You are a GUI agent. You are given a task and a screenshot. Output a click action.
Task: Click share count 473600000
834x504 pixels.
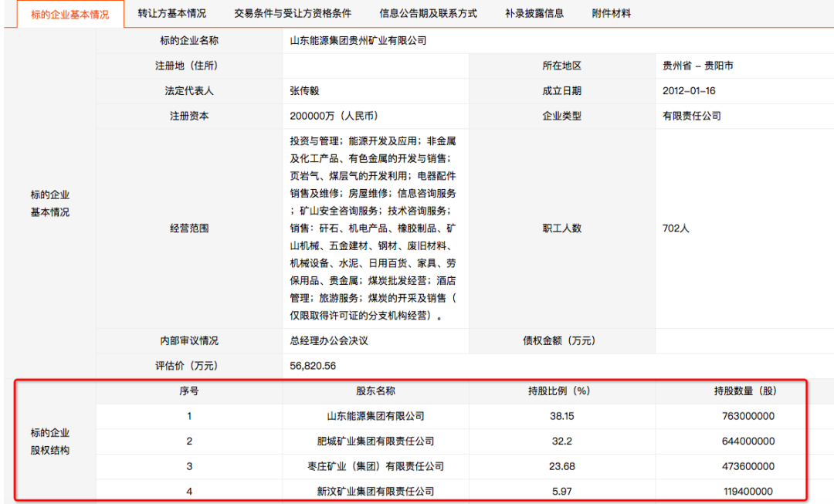point(748,466)
